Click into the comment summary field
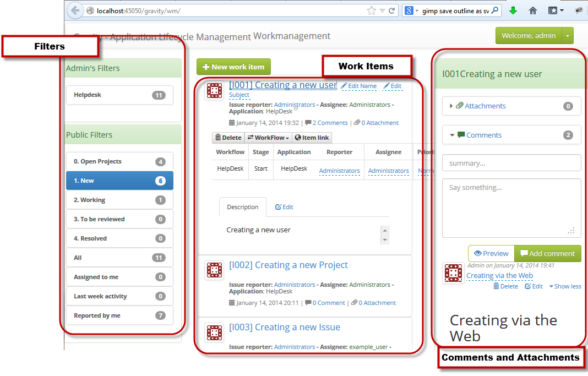The height and width of the screenshot is (376, 588). coord(511,164)
